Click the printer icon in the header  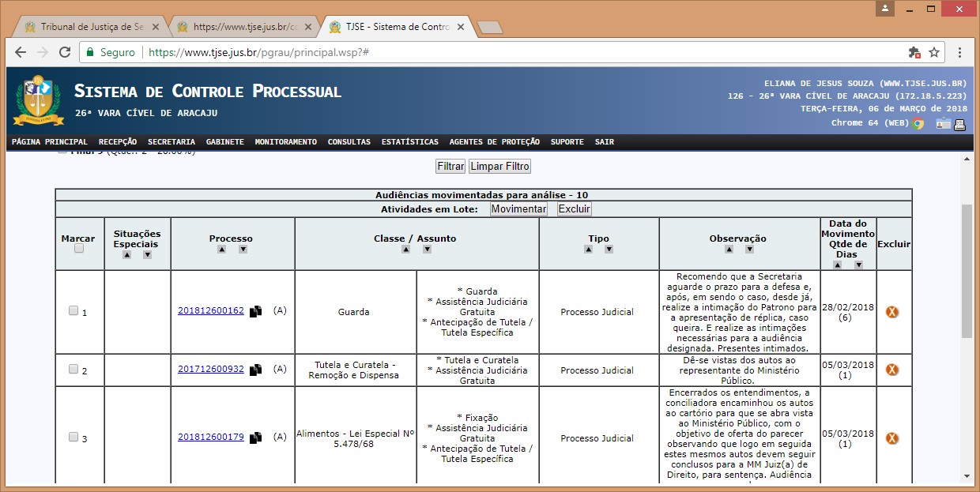pos(960,123)
